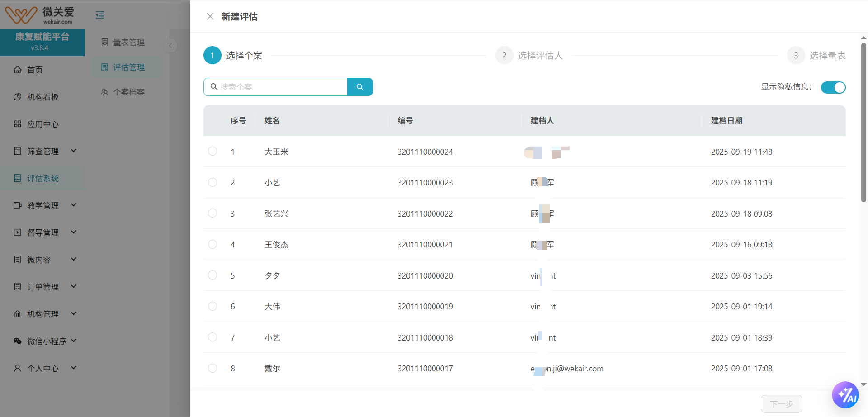The image size is (868, 417).
Task: Select 评估管理 in the submenu
Action: click(x=128, y=66)
